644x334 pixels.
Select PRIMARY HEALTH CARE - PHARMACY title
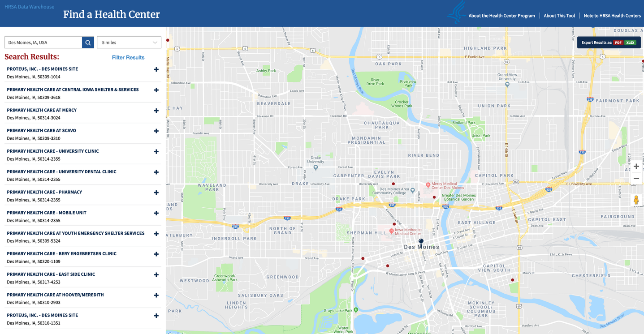(44, 192)
